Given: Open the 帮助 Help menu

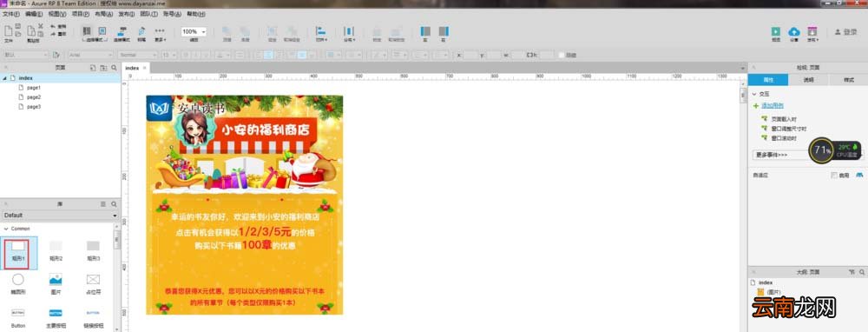Looking at the screenshot, I should 195,14.
